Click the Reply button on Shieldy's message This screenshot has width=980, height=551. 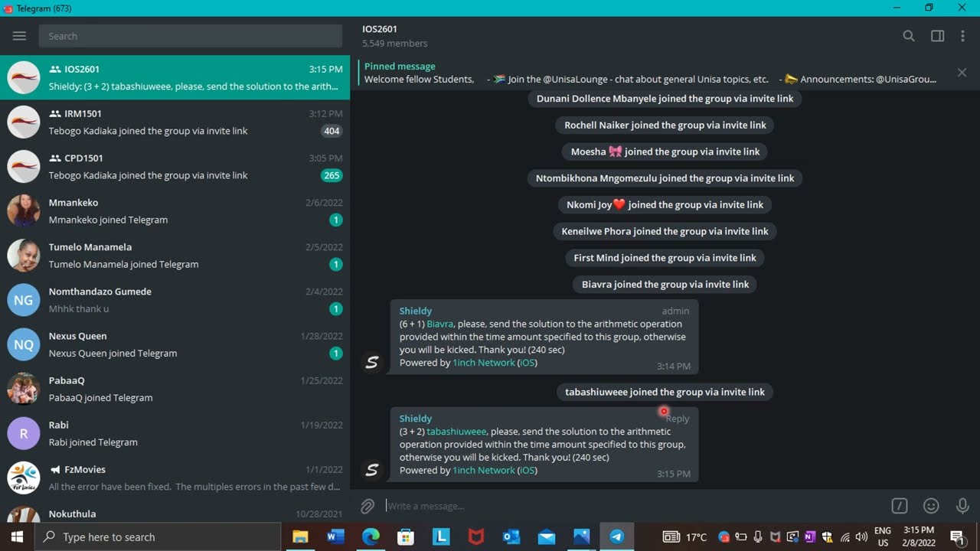677,419
